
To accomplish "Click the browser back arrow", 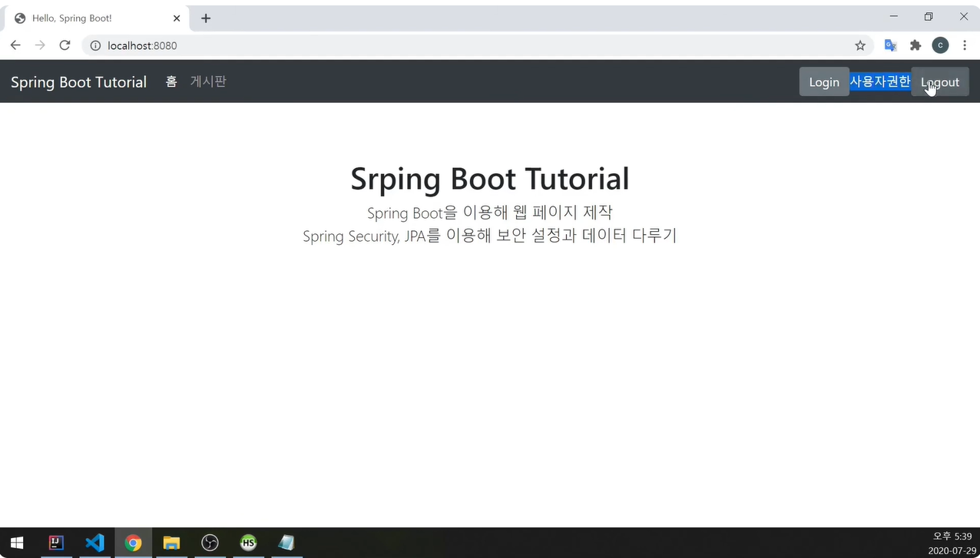I will click(15, 45).
